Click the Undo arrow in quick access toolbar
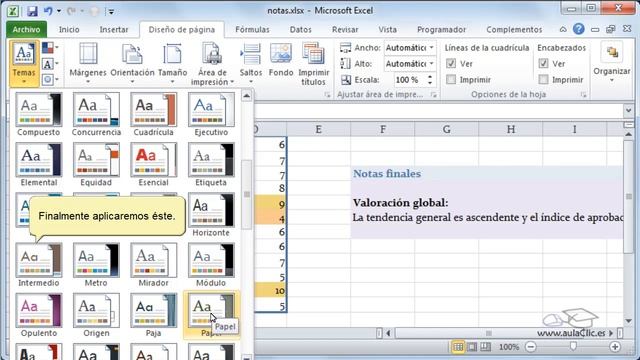640x360 pixels. tap(48, 11)
